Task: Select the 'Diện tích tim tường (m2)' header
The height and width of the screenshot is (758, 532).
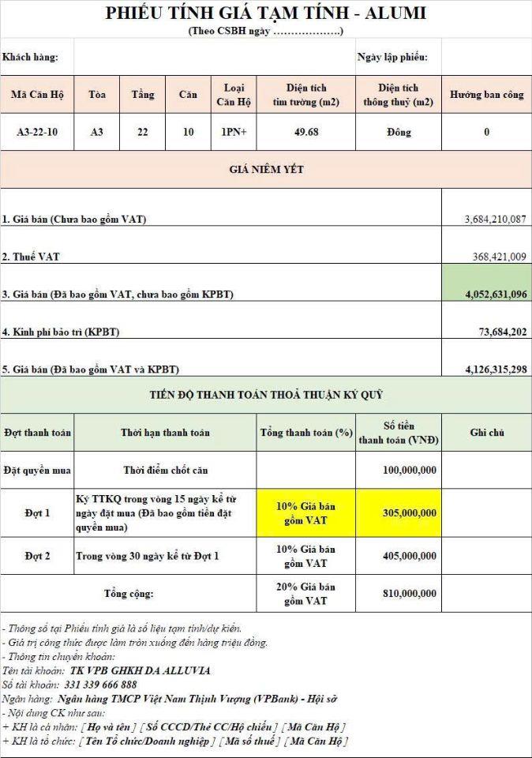Action: (306, 94)
